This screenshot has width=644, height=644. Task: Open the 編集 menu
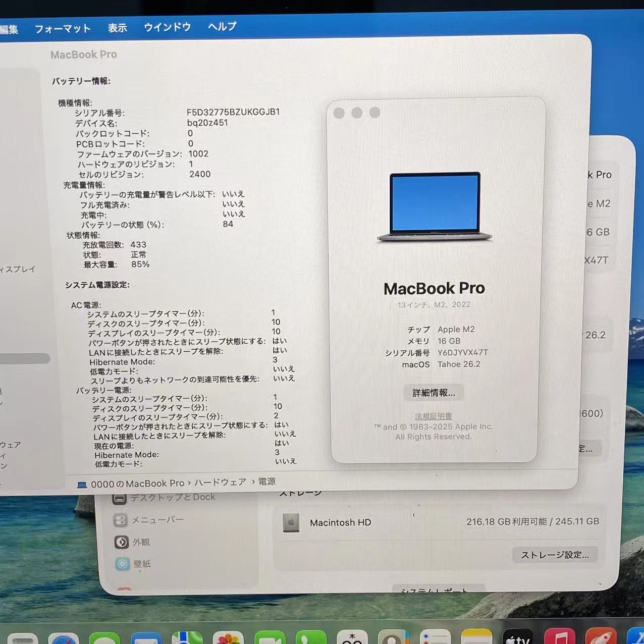coord(9,29)
